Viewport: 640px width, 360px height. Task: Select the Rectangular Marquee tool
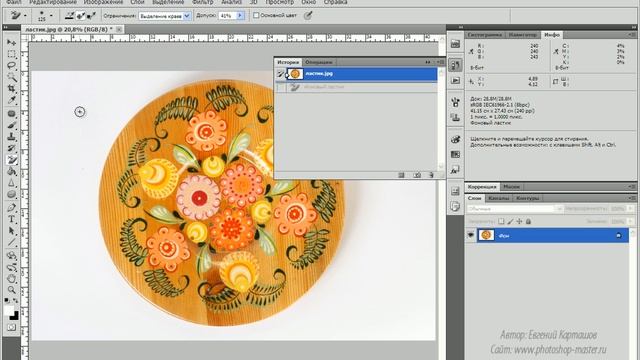[11, 54]
